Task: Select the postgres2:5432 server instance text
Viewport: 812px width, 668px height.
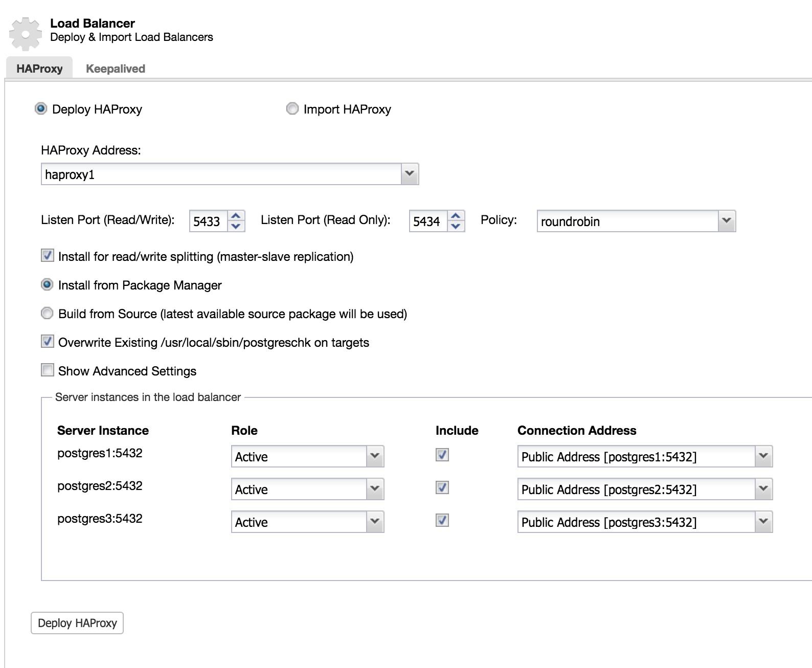Action: coord(100,486)
